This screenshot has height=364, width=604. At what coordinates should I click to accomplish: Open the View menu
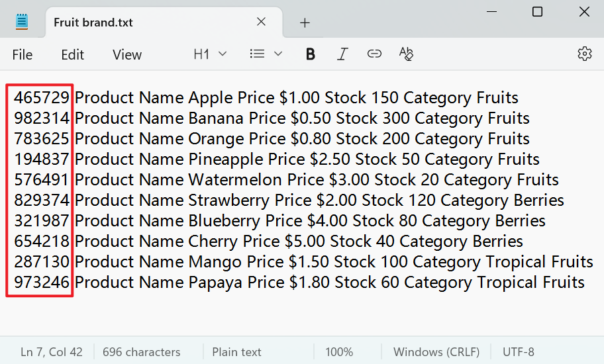(x=127, y=55)
